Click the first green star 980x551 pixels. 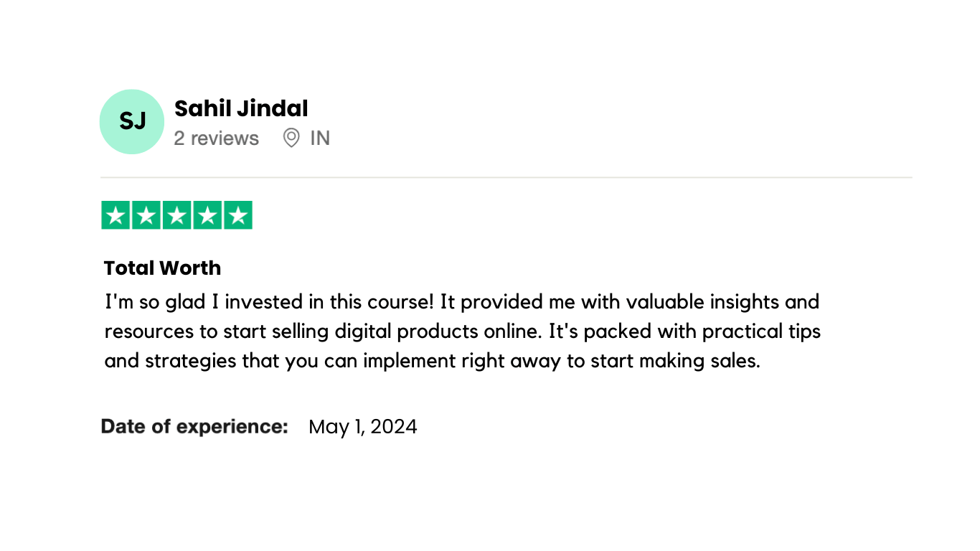pos(116,215)
